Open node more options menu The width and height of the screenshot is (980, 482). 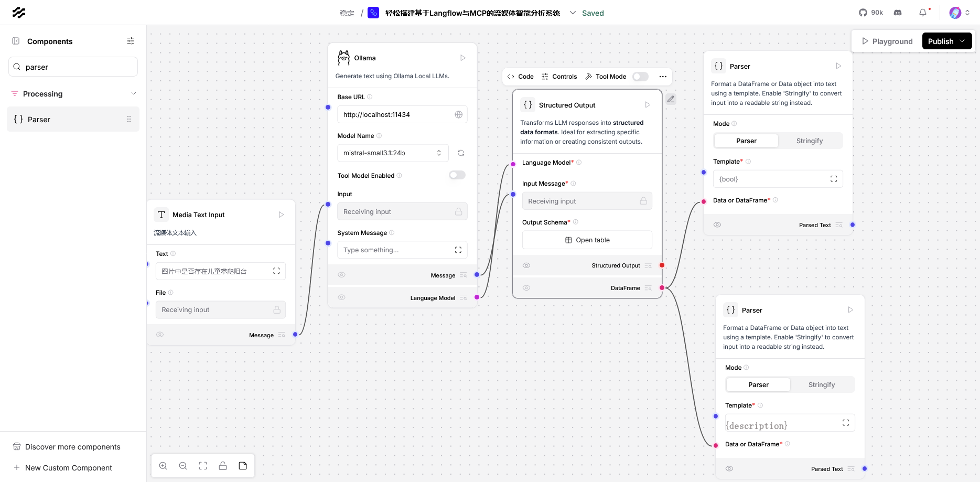[x=663, y=77]
